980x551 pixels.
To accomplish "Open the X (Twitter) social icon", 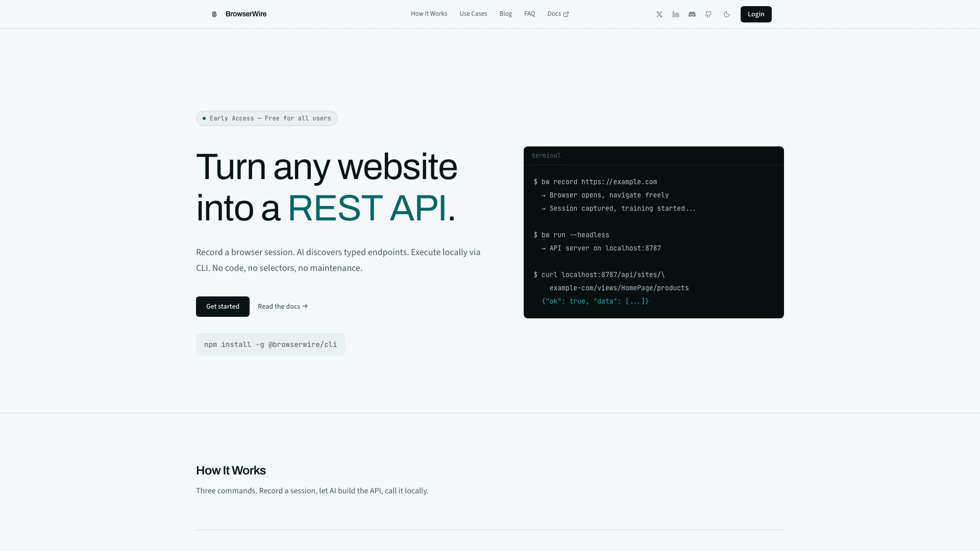I will [659, 14].
